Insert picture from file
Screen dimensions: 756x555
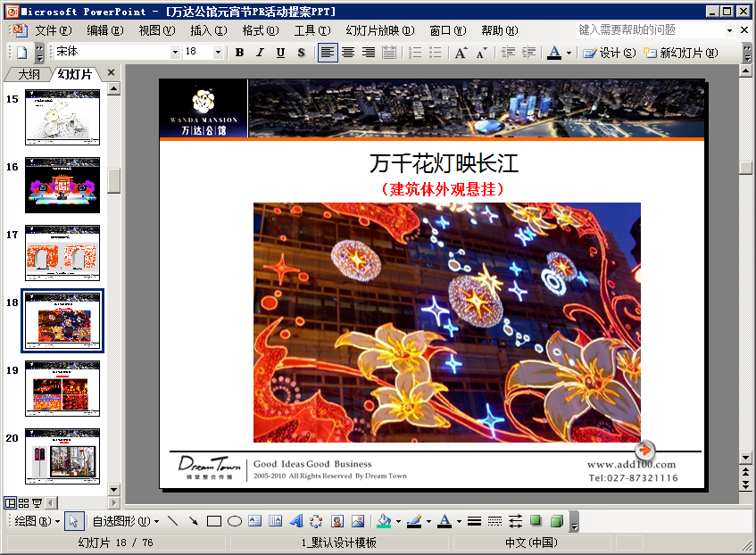(358, 521)
